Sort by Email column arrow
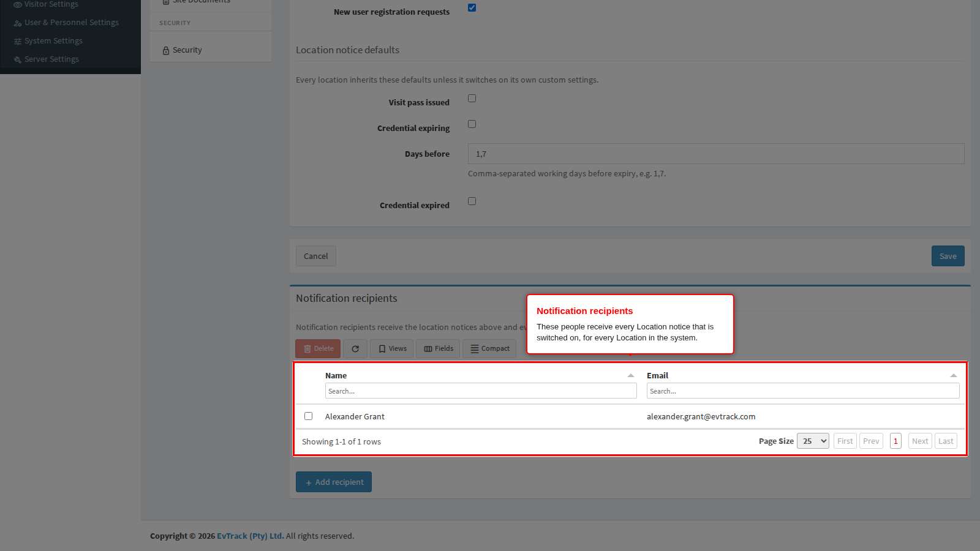Screen dimensions: 980x551 pyautogui.click(x=954, y=375)
